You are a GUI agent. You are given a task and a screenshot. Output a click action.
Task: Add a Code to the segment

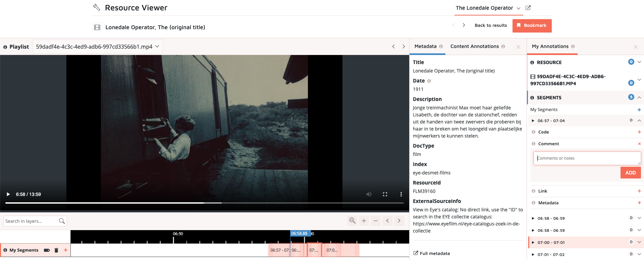pos(639,132)
